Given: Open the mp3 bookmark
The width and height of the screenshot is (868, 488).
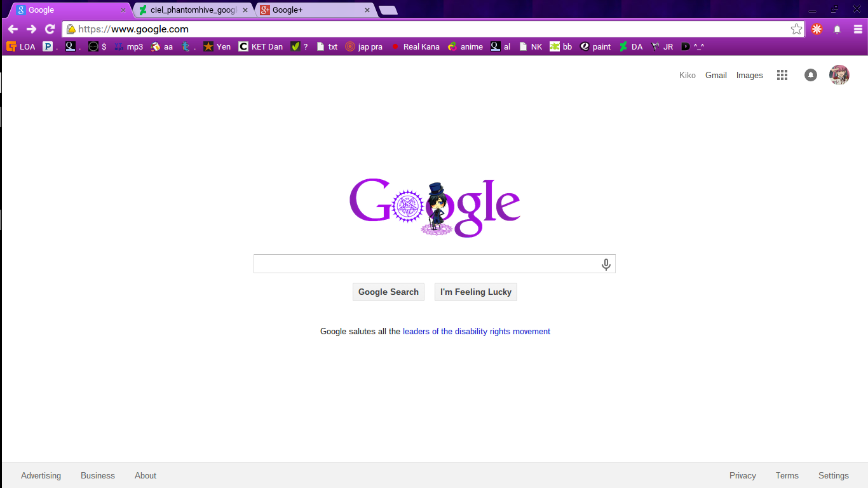Looking at the screenshot, I should (x=128, y=46).
